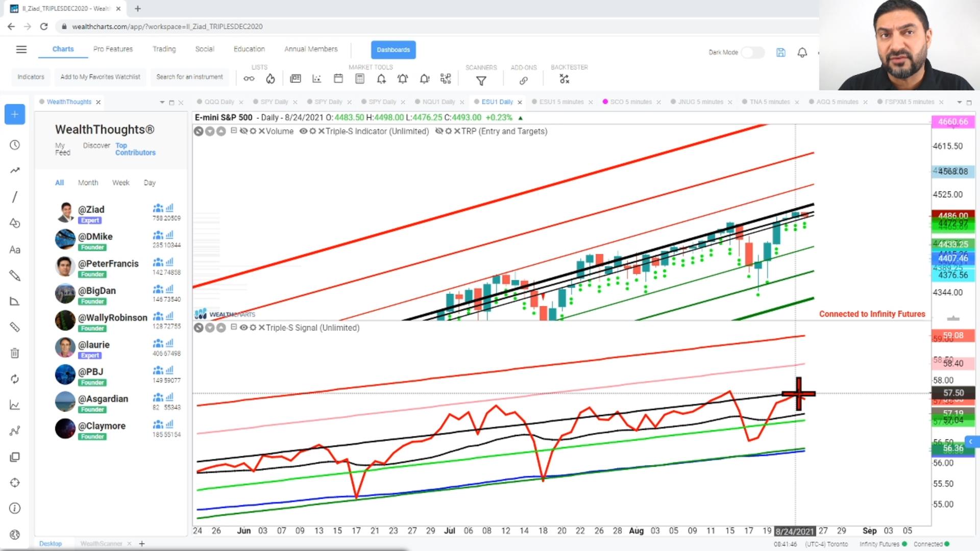Select the shapes drawing tool
The height and width of the screenshot is (551, 980).
coord(15,223)
